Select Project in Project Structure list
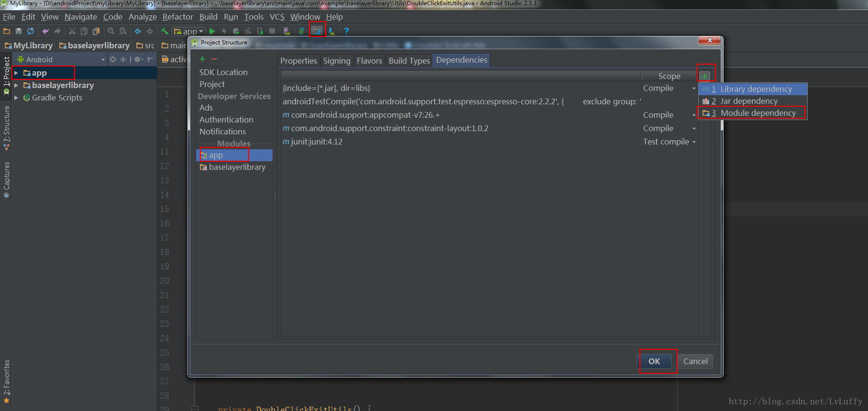Viewport: 868px width, 411px height. click(x=212, y=84)
